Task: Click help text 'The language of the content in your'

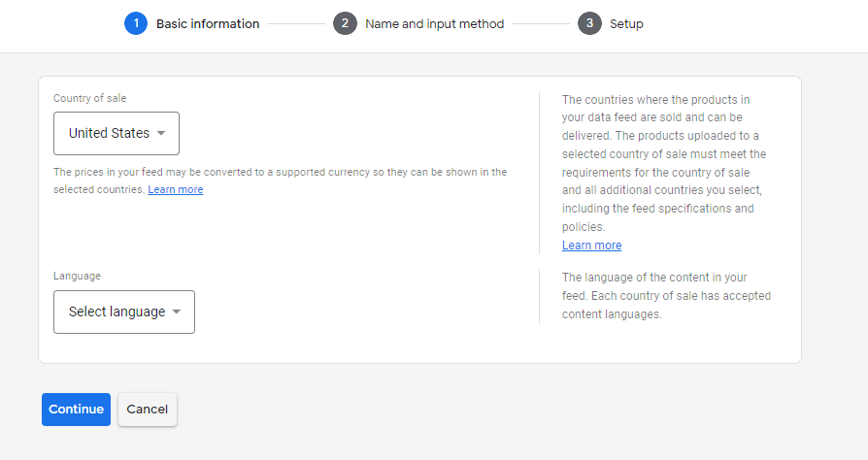Action: point(654,278)
